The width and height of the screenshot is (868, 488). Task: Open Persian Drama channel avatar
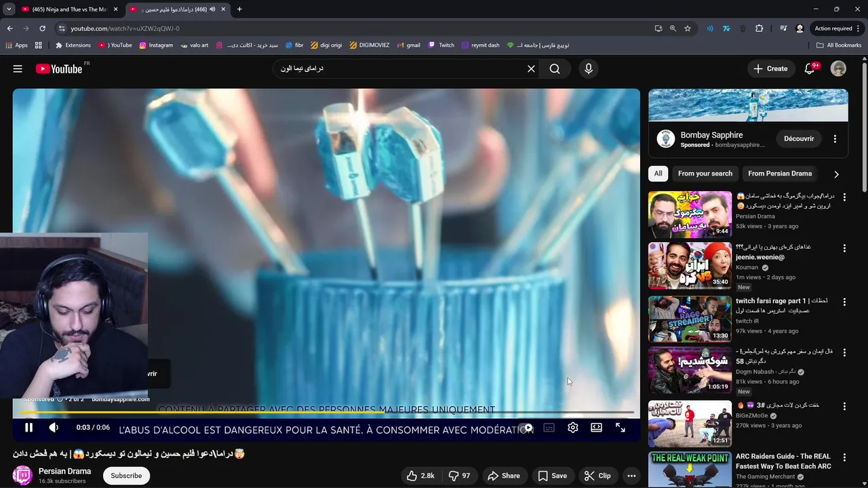(x=22, y=476)
